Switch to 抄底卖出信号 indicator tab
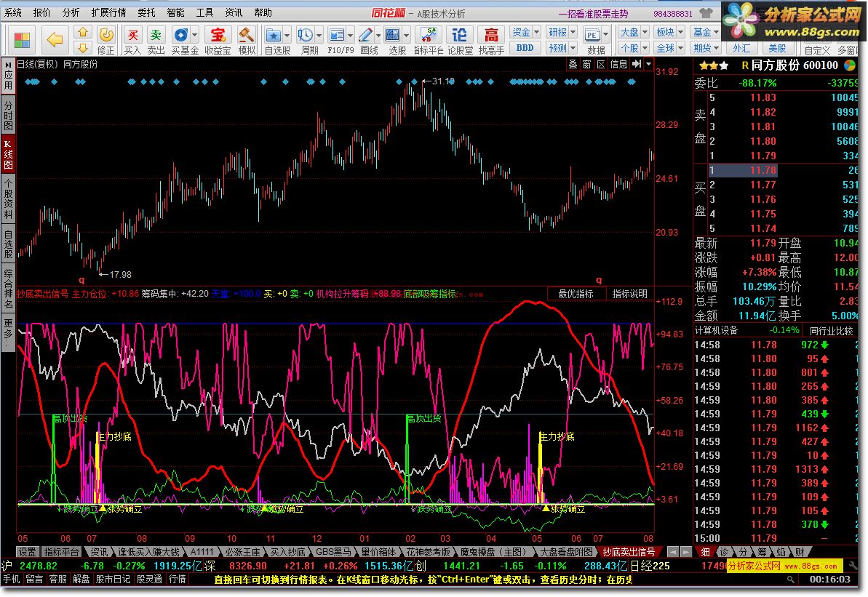Viewport: 868px width, 597px height. tap(629, 552)
